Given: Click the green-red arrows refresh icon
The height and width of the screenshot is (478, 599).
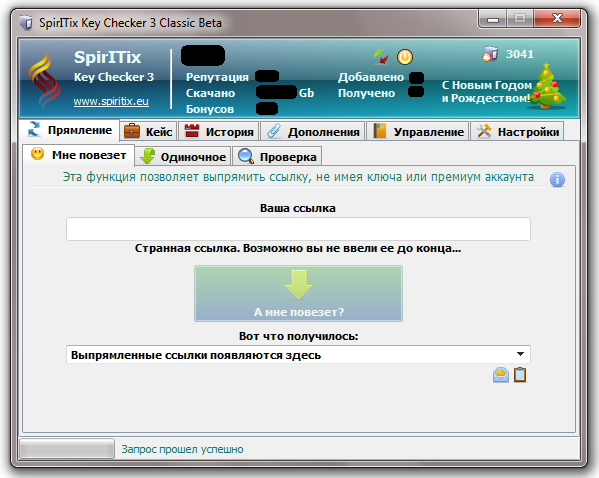Looking at the screenshot, I should point(381,57).
